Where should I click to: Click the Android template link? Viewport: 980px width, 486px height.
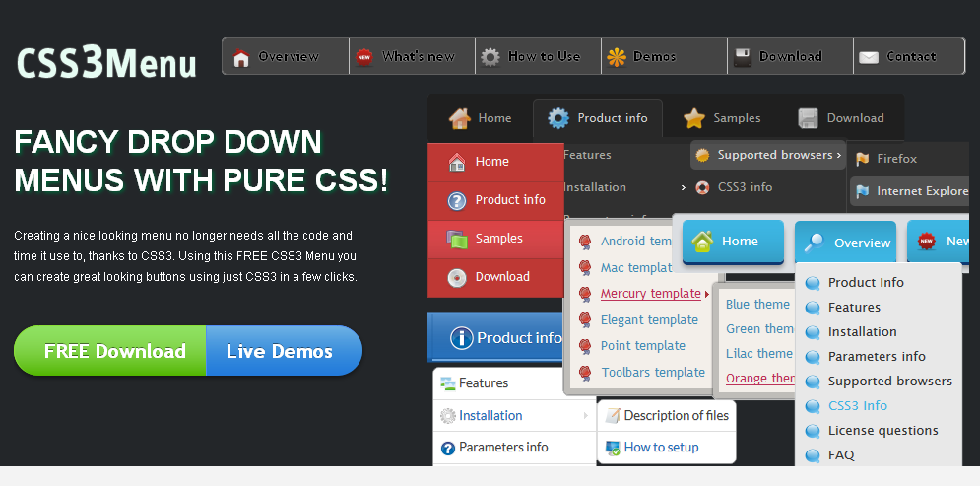click(x=636, y=242)
